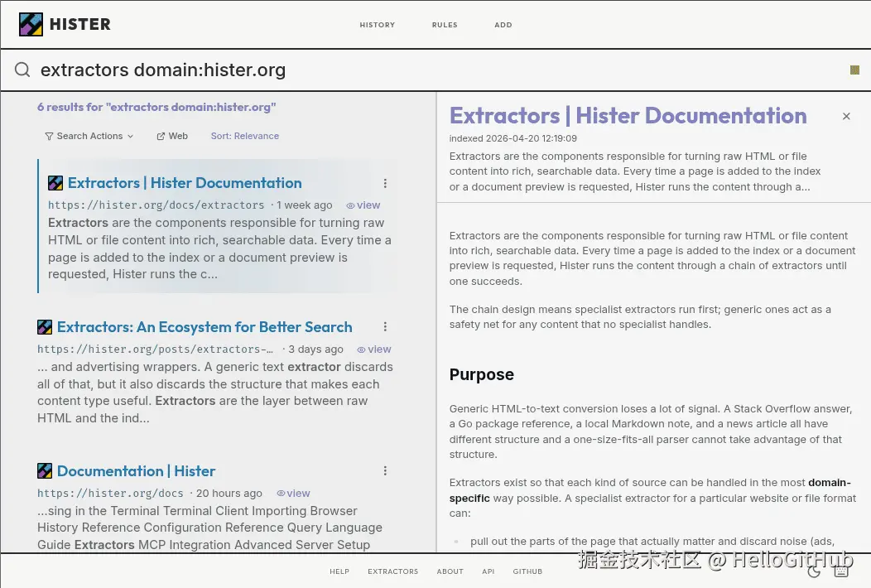The width and height of the screenshot is (871, 588).
Task: Click the HISTER brand name text
Action: pyautogui.click(x=80, y=25)
